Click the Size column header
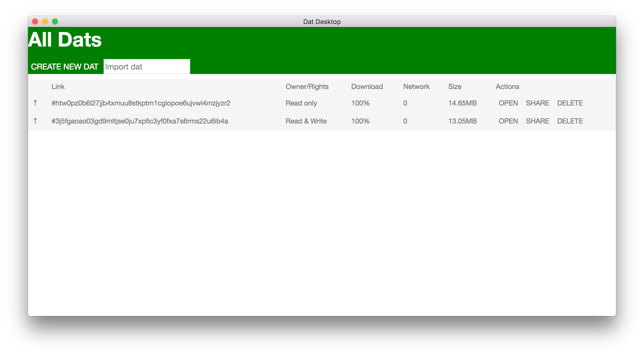The width and height of the screenshot is (644, 356). 455,86
